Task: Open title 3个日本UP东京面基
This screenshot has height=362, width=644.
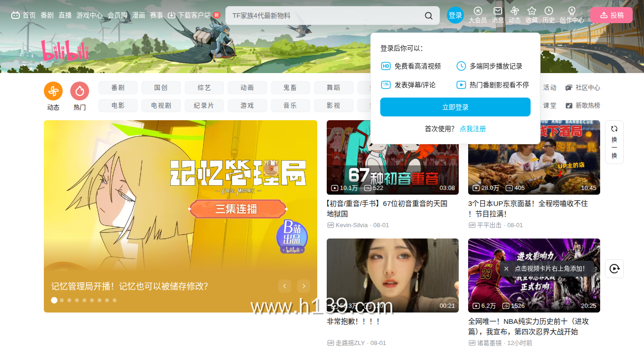Action: (528, 209)
